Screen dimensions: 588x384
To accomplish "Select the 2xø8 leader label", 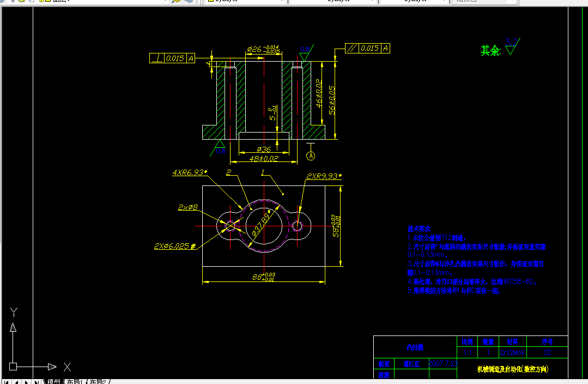I will tap(188, 207).
